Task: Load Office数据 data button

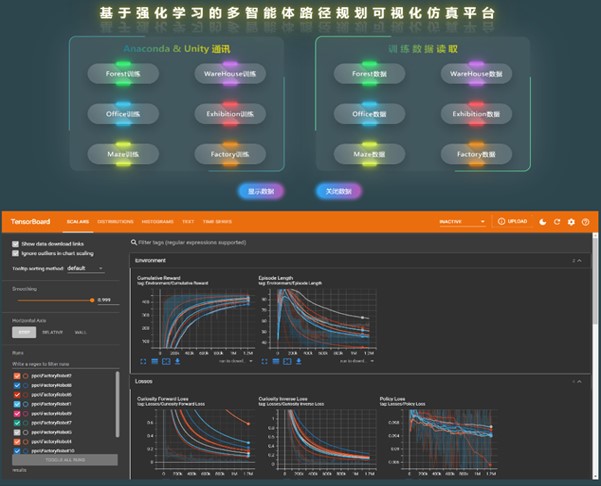Action: (369, 114)
